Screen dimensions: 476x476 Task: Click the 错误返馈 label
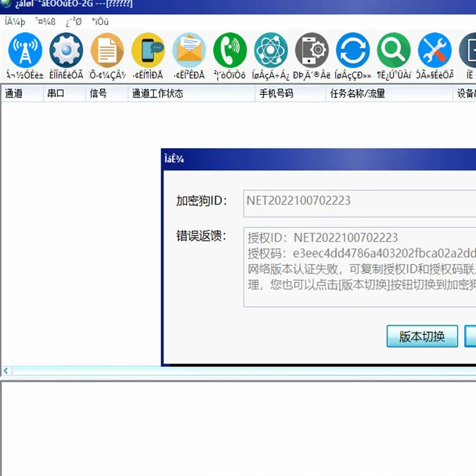[201, 236]
